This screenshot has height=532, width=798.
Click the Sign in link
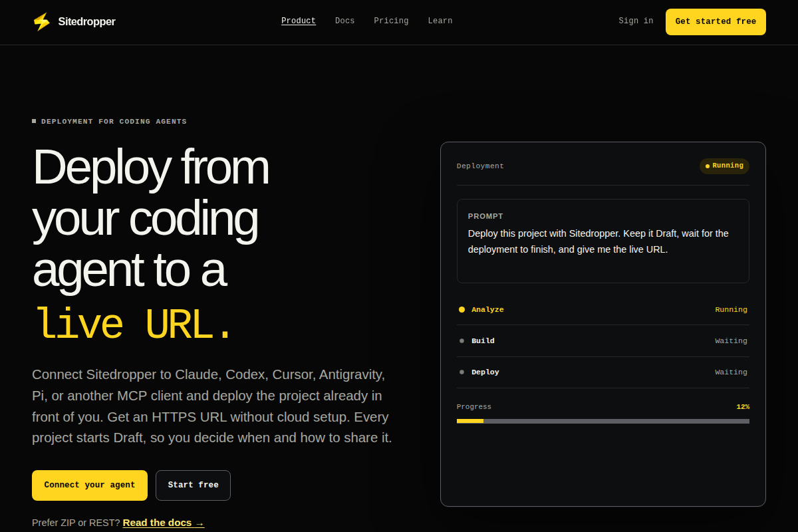pyautogui.click(x=636, y=21)
